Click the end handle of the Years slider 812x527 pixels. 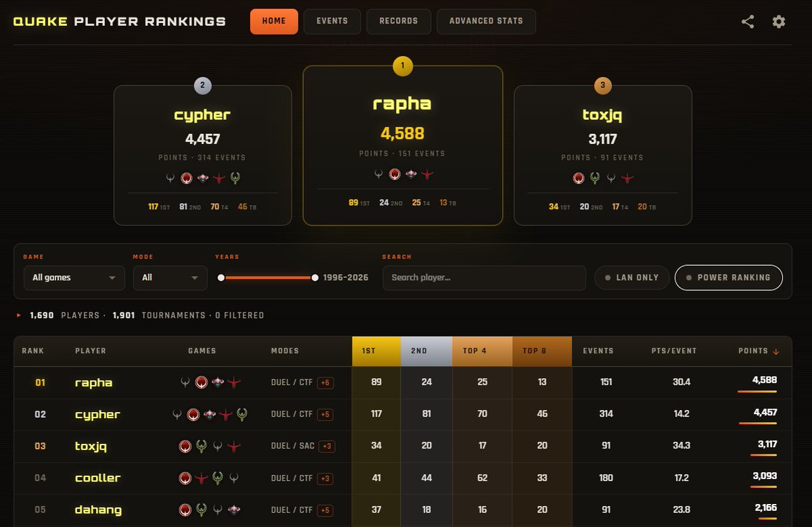point(315,277)
